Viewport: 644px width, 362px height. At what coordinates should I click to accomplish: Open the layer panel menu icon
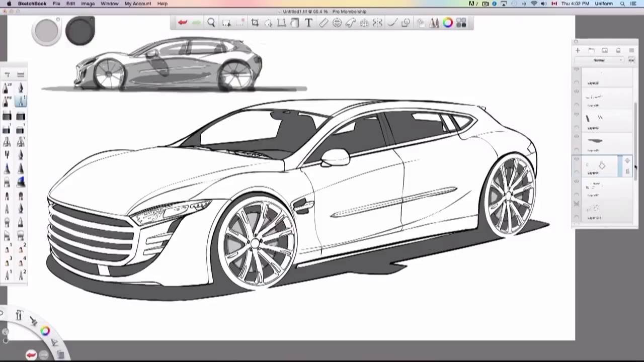(x=631, y=50)
